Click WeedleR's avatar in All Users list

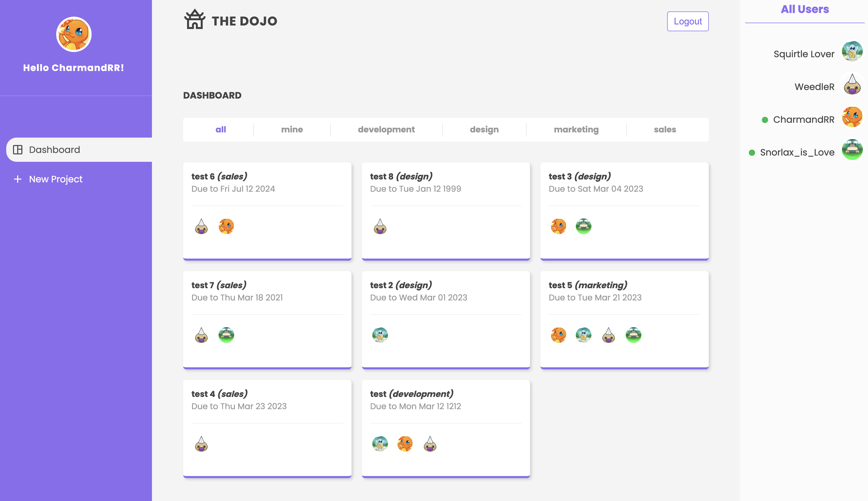click(852, 84)
